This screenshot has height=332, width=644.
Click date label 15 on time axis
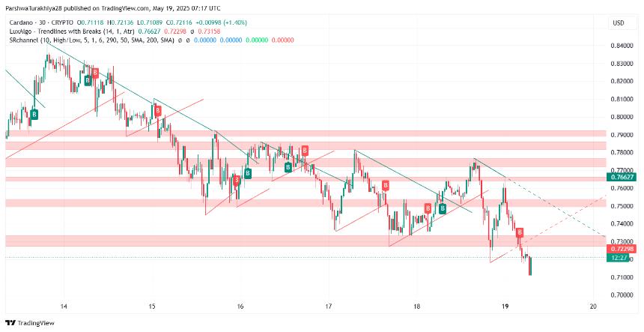pos(152,307)
